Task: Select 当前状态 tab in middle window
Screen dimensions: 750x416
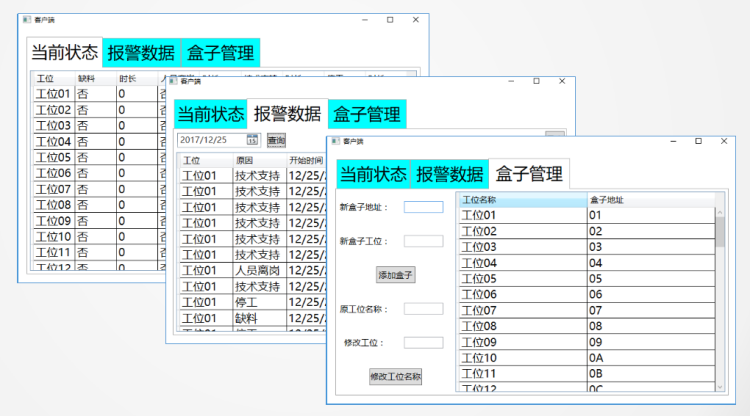Action: point(210,114)
